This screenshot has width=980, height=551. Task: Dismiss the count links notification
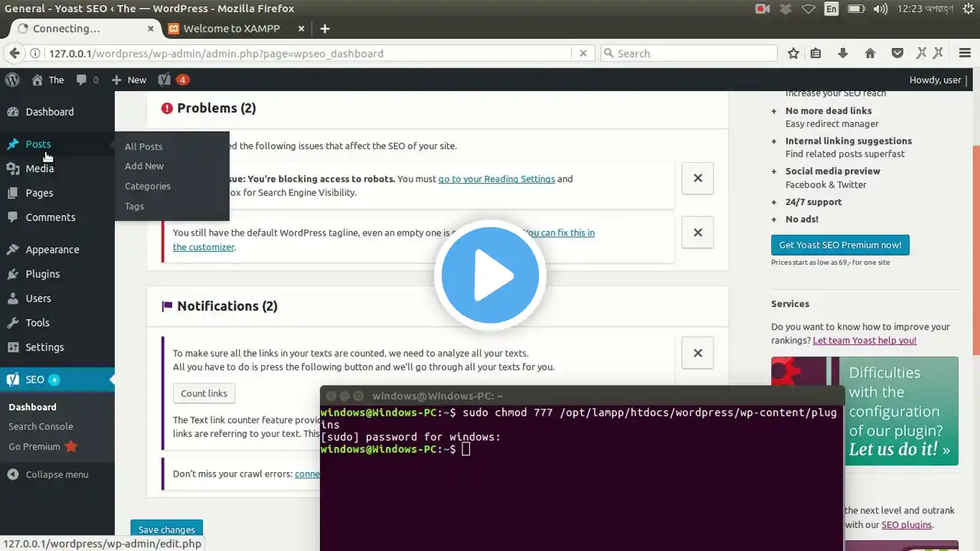(x=697, y=353)
